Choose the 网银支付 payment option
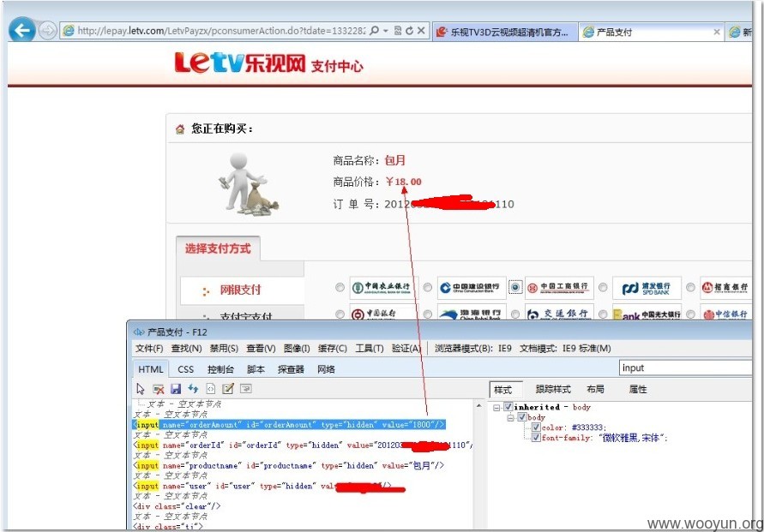The height and width of the screenshot is (532, 764). (240, 290)
